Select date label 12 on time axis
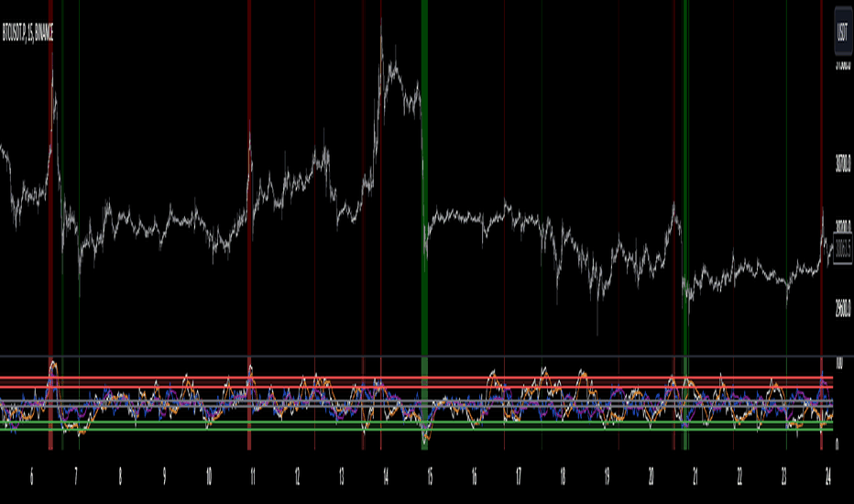 point(298,477)
